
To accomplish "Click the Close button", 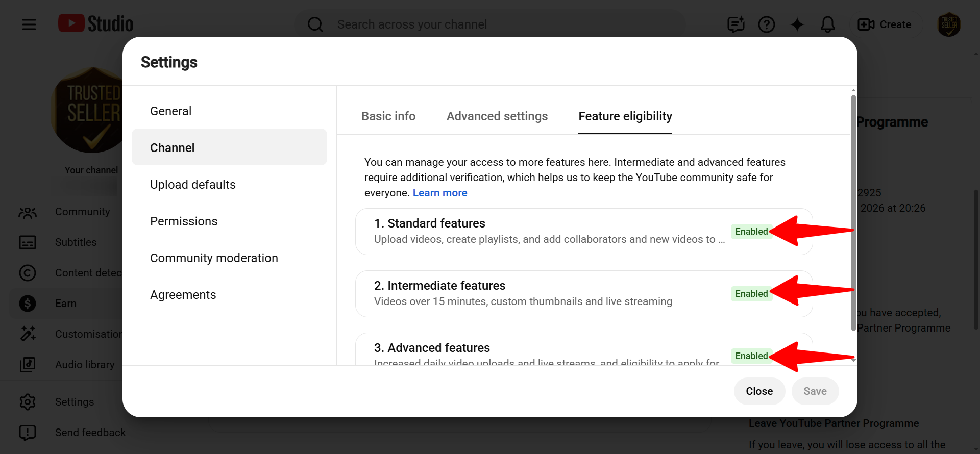I will tap(759, 391).
